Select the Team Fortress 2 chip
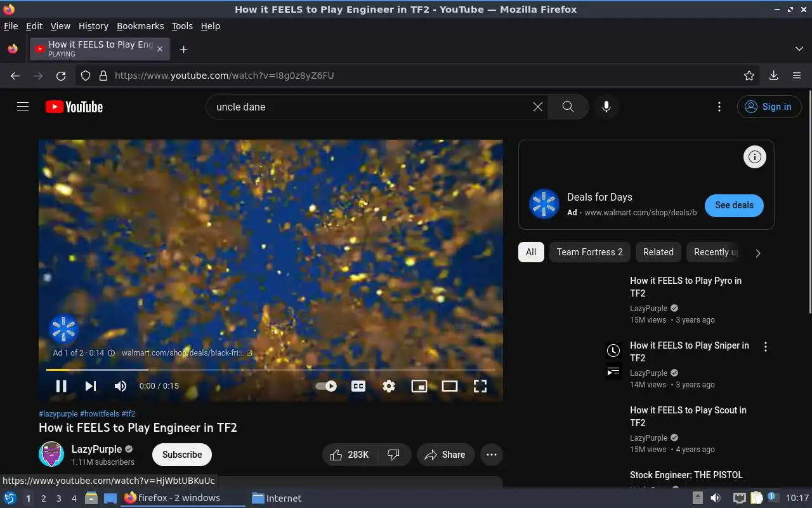This screenshot has height=508, width=812. (589, 252)
